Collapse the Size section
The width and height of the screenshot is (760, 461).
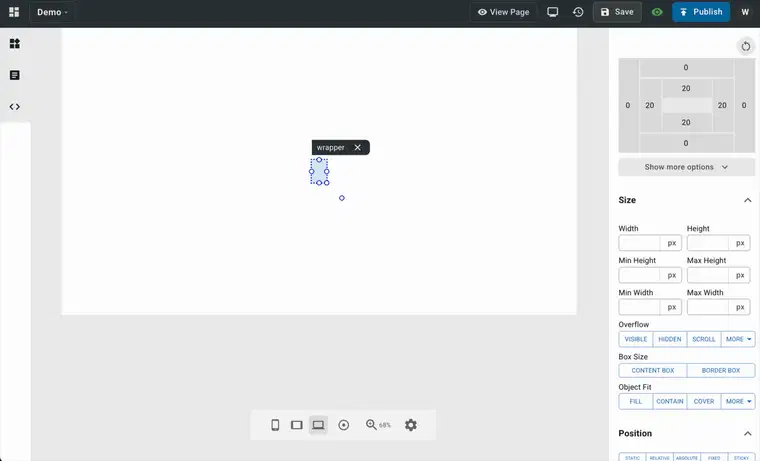tap(747, 200)
